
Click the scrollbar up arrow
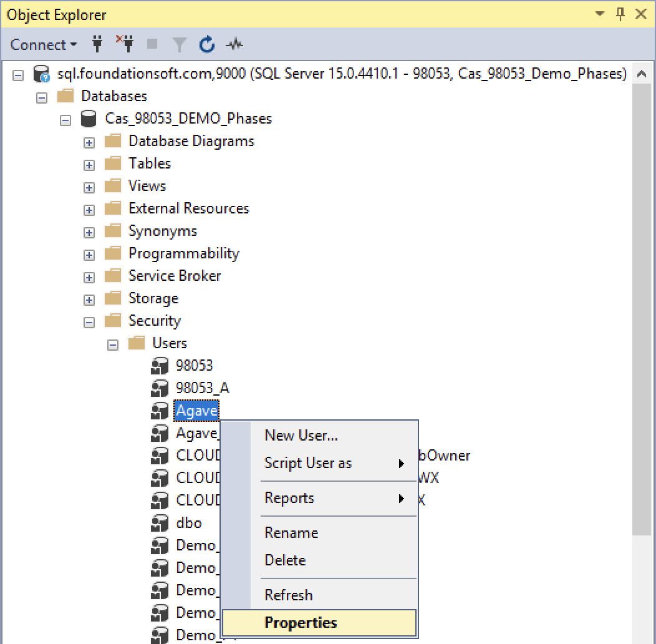(642, 74)
